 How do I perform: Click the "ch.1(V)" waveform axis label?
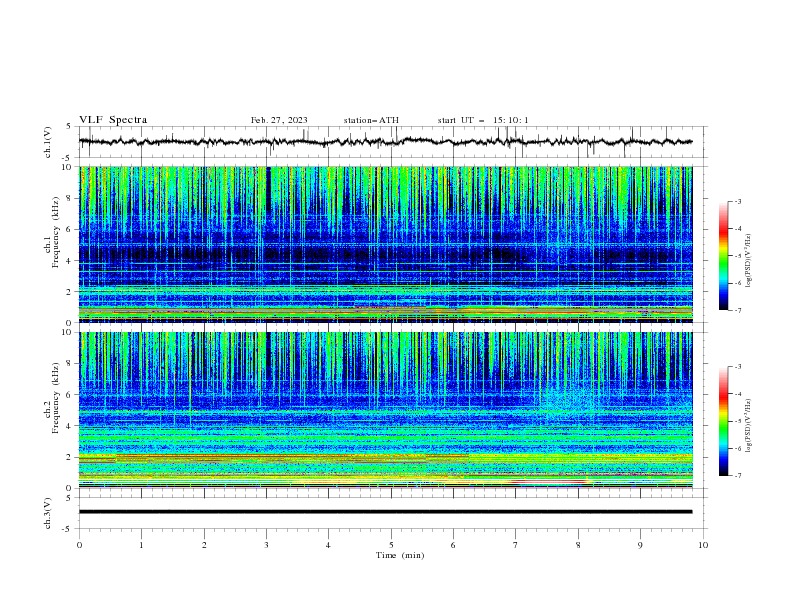(48, 142)
